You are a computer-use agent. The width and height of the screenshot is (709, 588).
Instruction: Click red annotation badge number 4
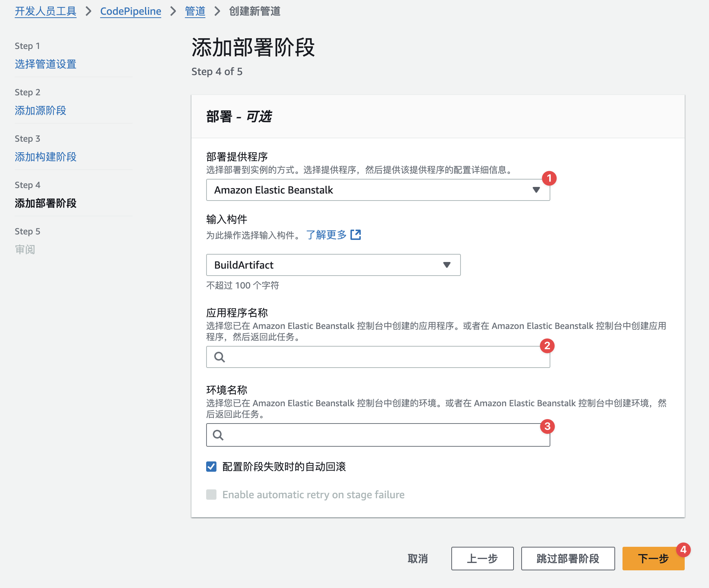[x=683, y=550]
